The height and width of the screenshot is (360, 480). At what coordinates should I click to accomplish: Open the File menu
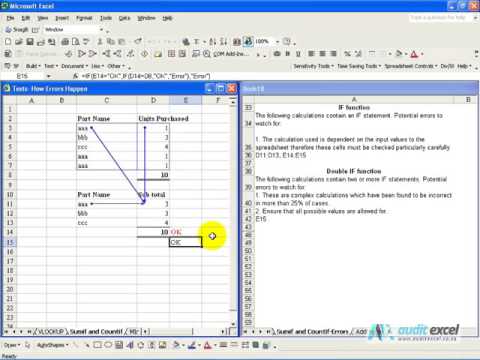point(10,18)
